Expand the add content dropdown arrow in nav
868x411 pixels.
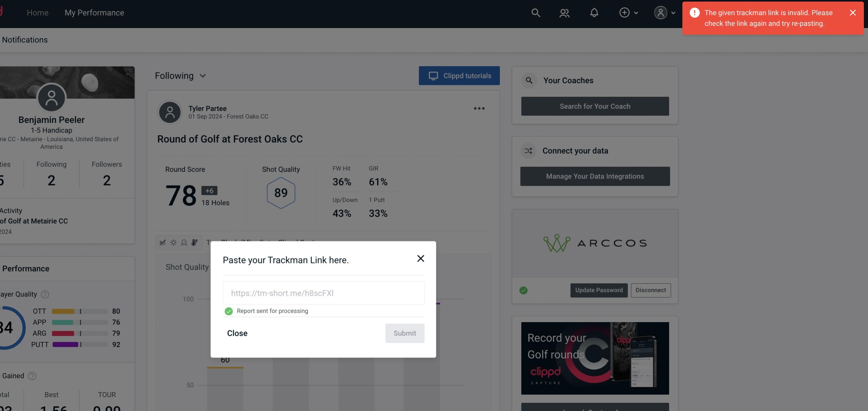[636, 12]
